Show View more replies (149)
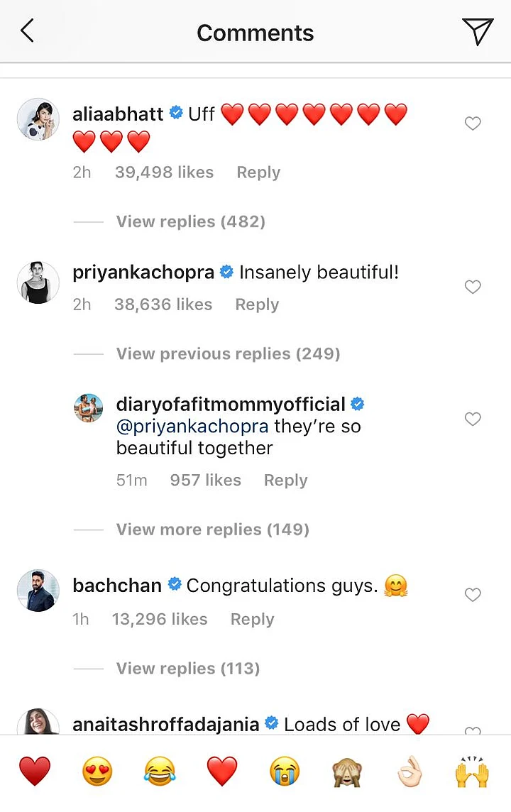 click(x=212, y=530)
